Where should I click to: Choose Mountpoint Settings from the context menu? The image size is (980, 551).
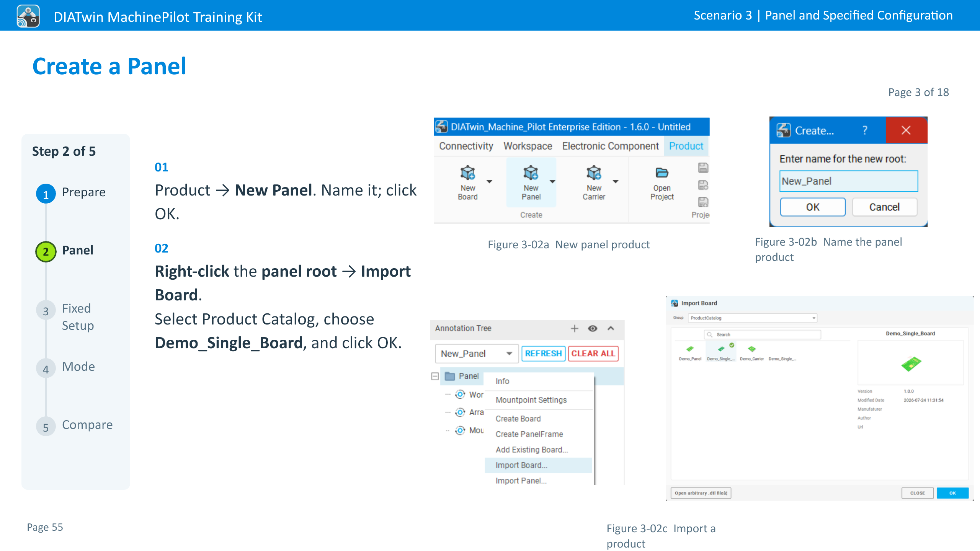tap(539, 400)
